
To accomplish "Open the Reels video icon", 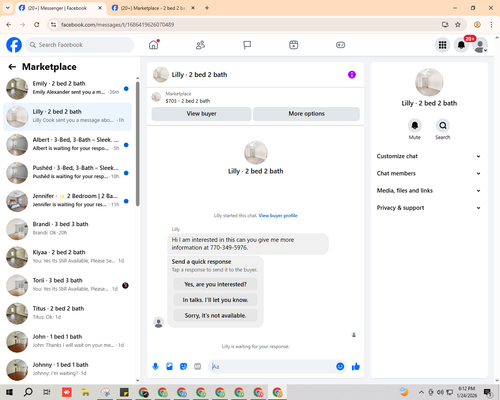I will coord(294,45).
